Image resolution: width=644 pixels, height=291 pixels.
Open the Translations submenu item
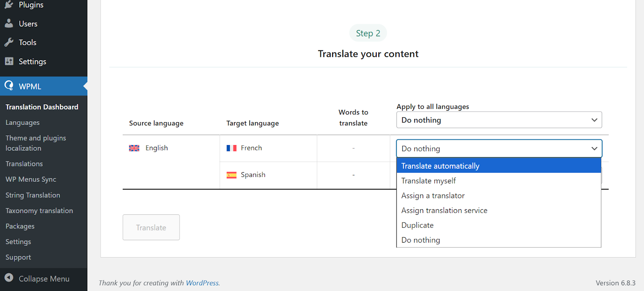pos(24,164)
